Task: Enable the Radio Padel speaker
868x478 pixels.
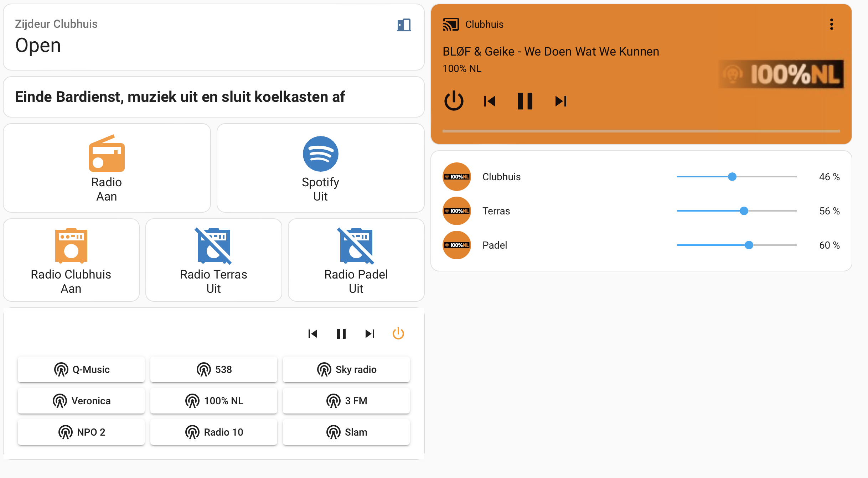Action: coord(356,260)
